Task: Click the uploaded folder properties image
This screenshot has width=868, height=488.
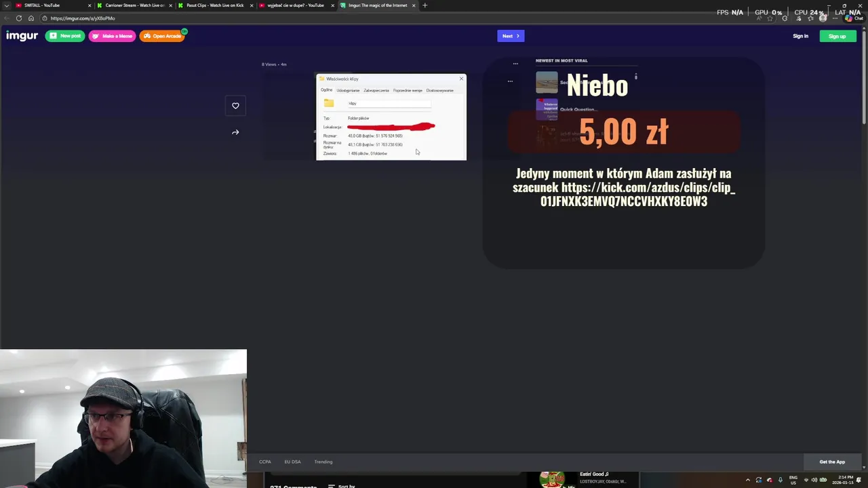Action: point(391,117)
